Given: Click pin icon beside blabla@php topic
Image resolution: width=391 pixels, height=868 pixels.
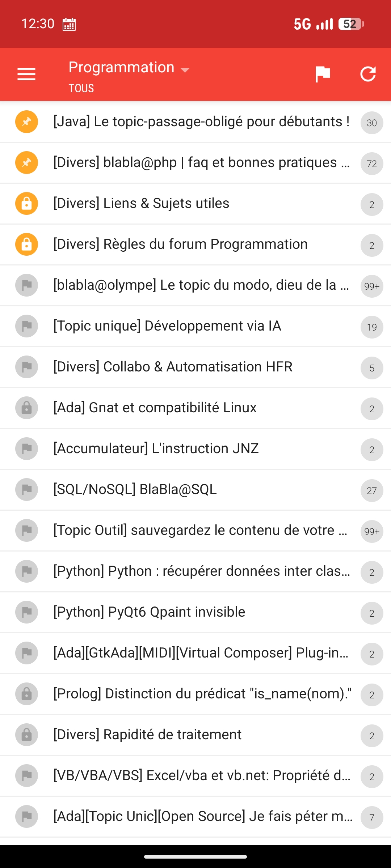Looking at the screenshot, I should pos(26,162).
